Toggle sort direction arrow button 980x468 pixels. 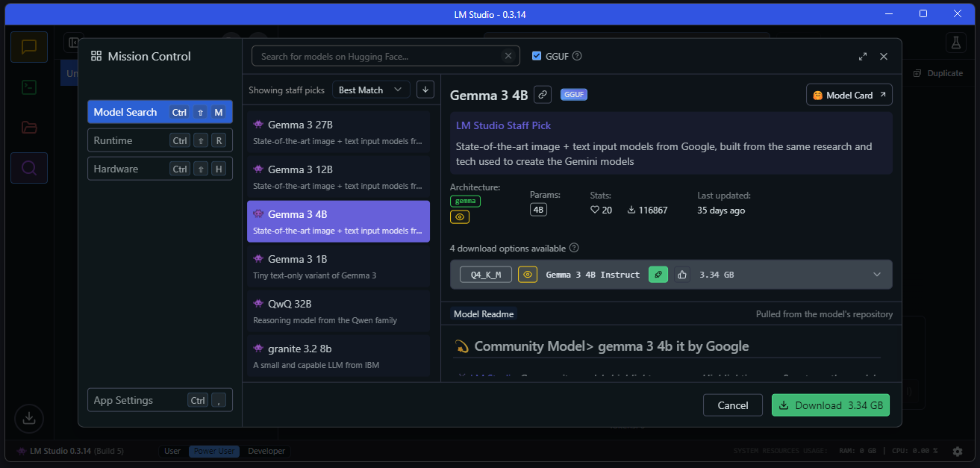[425, 90]
